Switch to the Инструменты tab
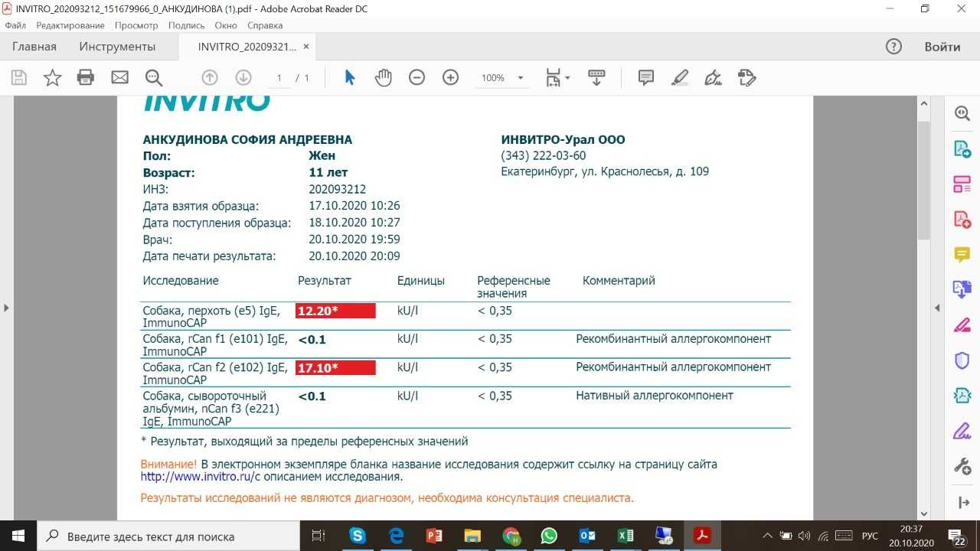The image size is (980, 551). (x=117, y=47)
